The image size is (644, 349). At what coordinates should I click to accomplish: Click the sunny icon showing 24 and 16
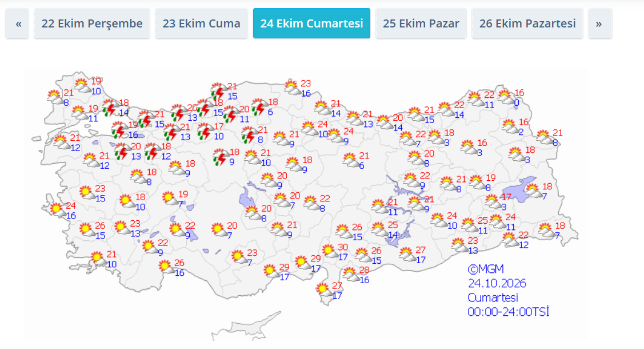pyautogui.click(x=58, y=209)
